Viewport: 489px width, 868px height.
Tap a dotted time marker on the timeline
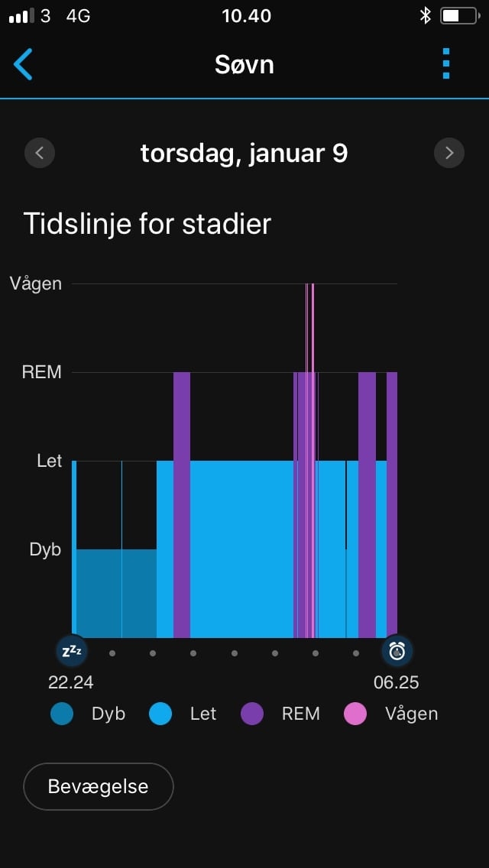point(234,653)
